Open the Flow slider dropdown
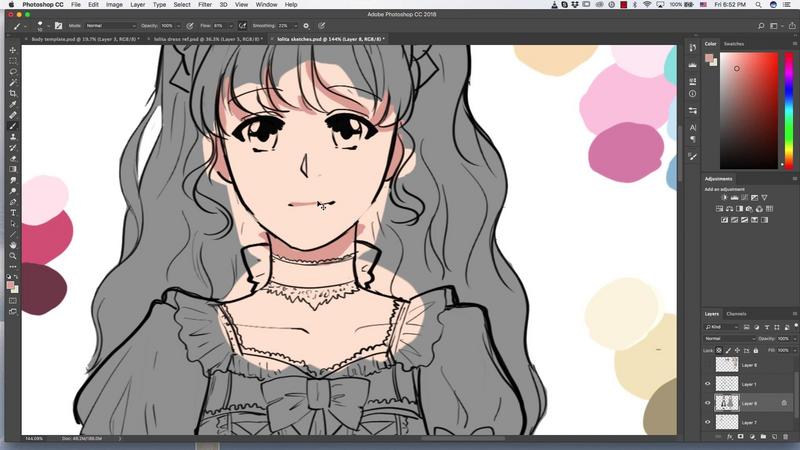This screenshot has height=450, width=800. pyautogui.click(x=231, y=26)
